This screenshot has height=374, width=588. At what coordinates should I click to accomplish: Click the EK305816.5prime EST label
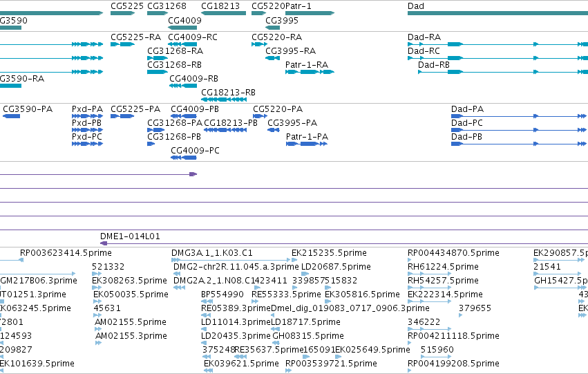coord(362,294)
